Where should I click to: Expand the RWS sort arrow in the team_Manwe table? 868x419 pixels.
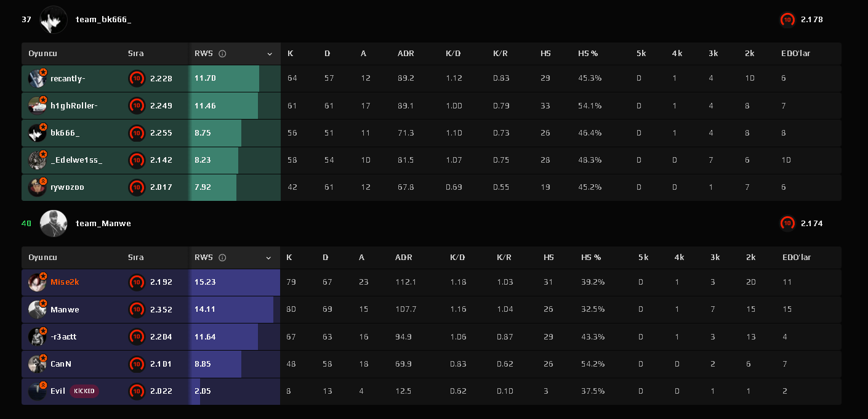click(x=270, y=258)
